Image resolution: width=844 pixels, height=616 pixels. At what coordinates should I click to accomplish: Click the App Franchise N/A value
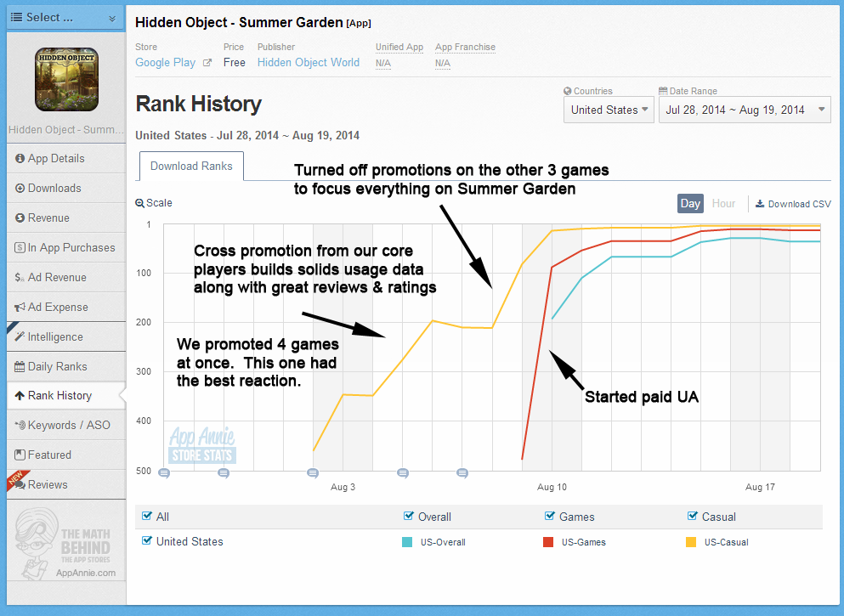pyautogui.click(x=443, y=64)
